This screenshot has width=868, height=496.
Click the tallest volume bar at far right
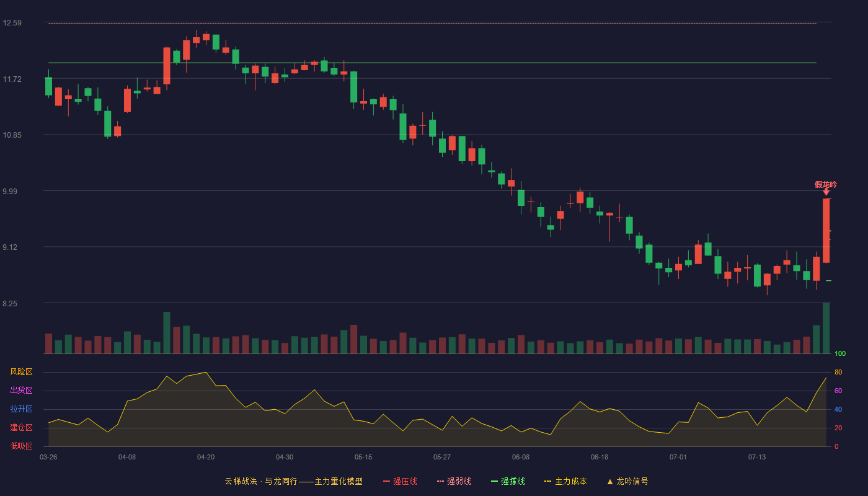point(826,328)
